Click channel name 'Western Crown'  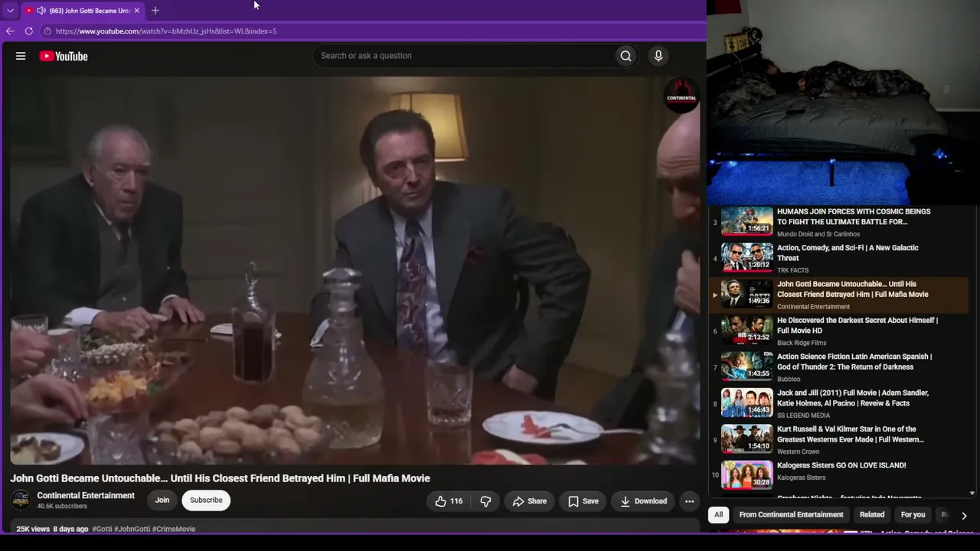[798, 452]
